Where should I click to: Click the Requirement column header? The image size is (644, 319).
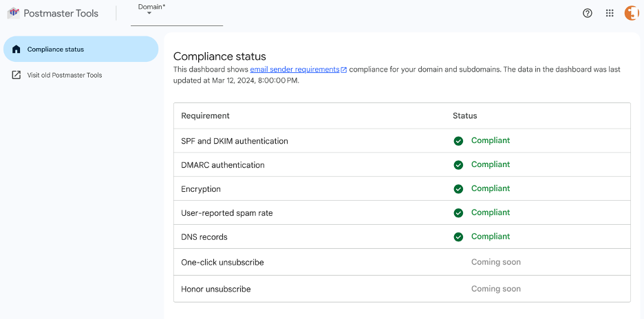205,115
